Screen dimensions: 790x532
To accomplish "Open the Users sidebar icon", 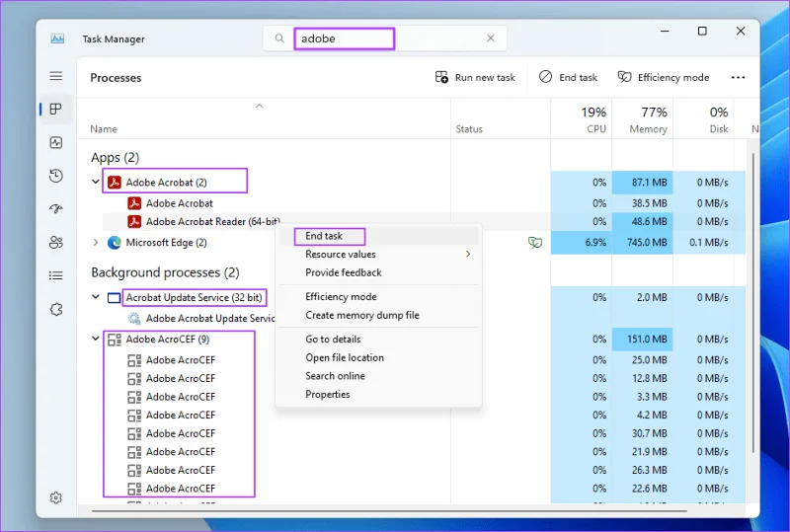I will pyautogui.click(x=56, y=243).
